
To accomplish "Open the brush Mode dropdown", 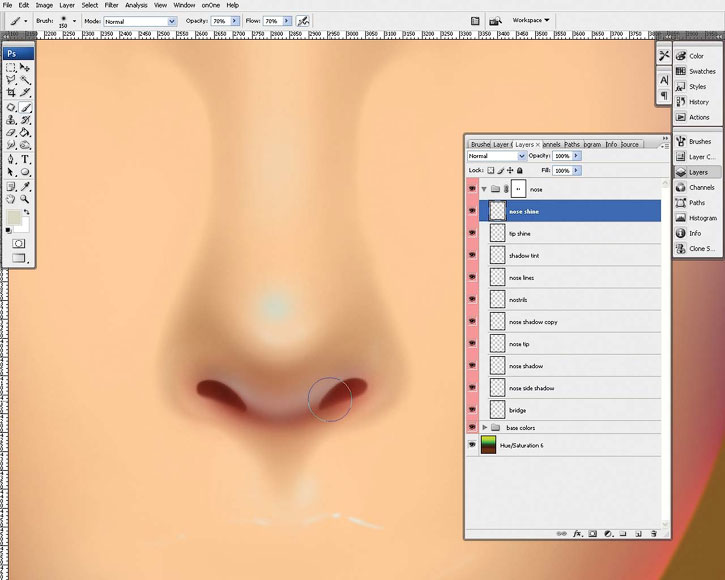I will tap(171, 20).
